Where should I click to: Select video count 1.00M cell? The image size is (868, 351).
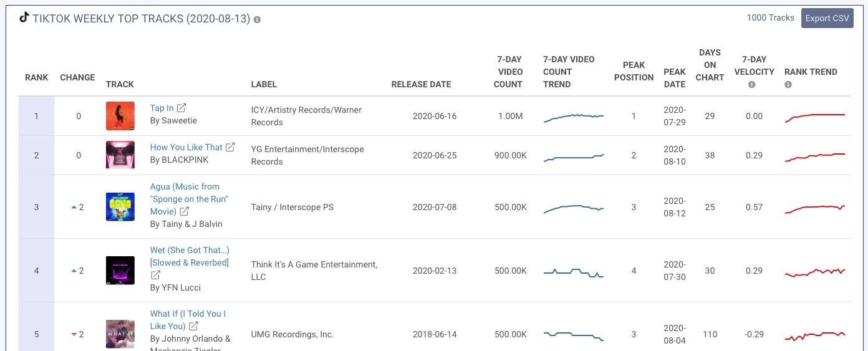[x=511, y=116]
